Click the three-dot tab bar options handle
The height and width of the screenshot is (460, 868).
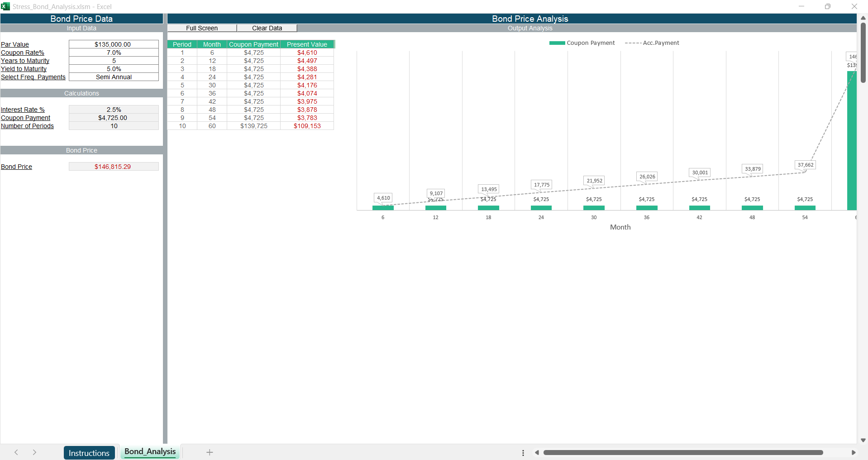point(523,453)
